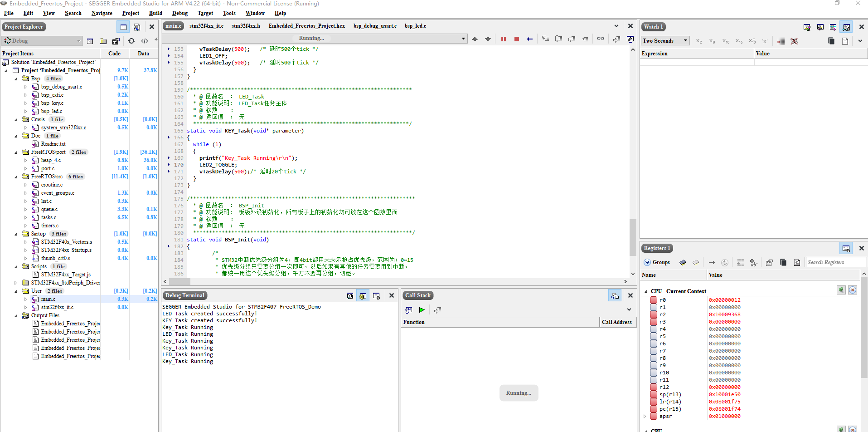Click the Code column header

click(x=115, y=54)
